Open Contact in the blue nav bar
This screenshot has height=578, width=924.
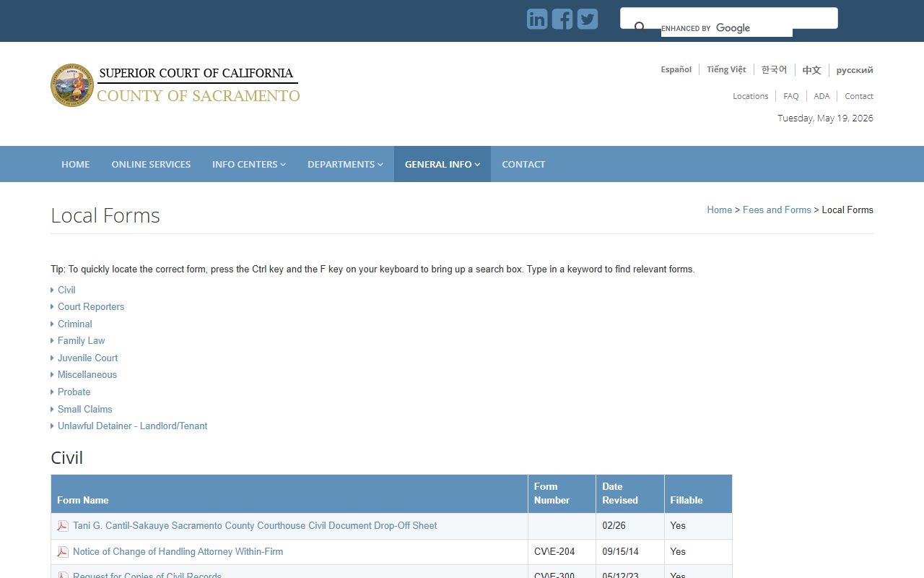click(523, 164)
